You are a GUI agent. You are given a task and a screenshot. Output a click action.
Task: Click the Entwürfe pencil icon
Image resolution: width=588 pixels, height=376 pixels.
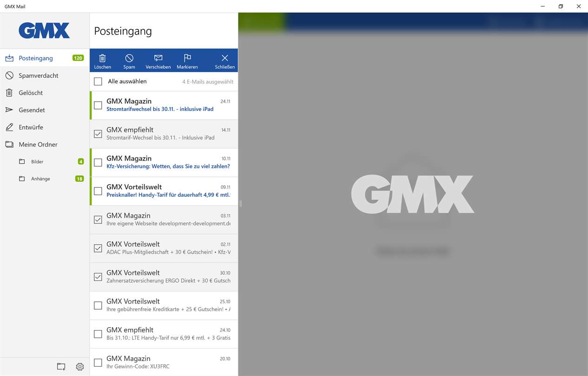[9, 127]
